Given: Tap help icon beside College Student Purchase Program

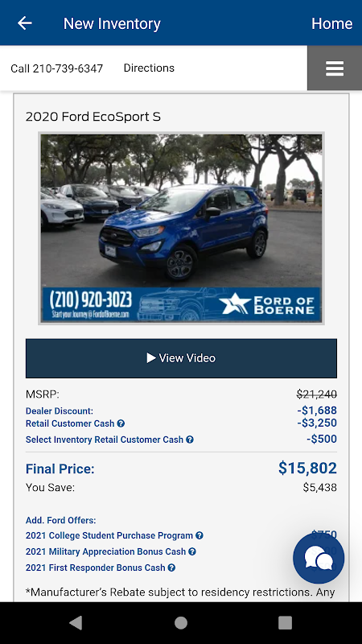Looking at the screenshot, I should tap(199, 535).
